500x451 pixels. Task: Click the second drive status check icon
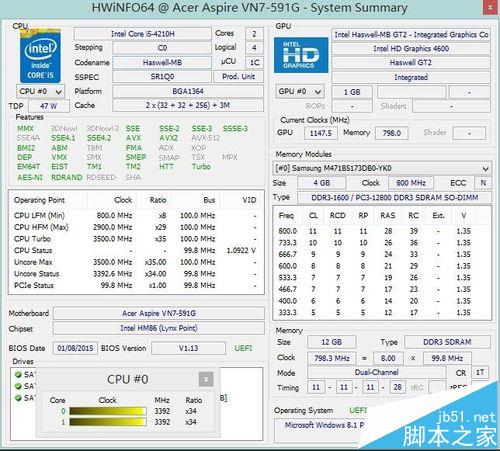18,386
